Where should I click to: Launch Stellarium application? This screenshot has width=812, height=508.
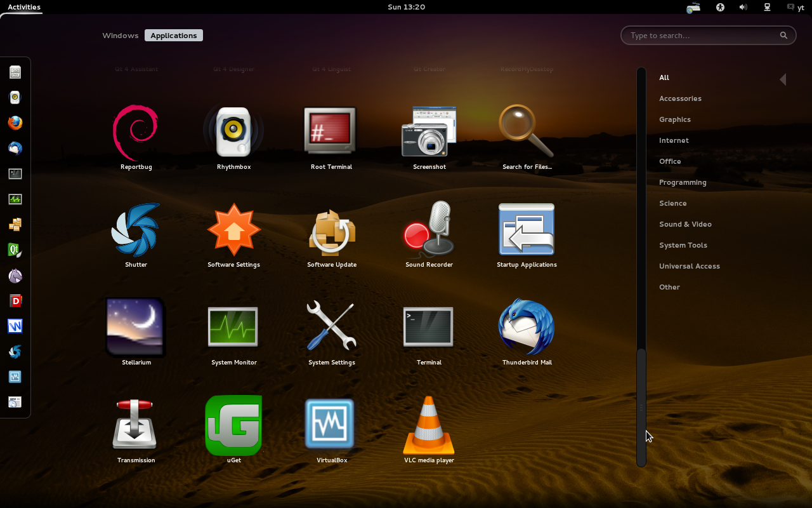point(136,333)
